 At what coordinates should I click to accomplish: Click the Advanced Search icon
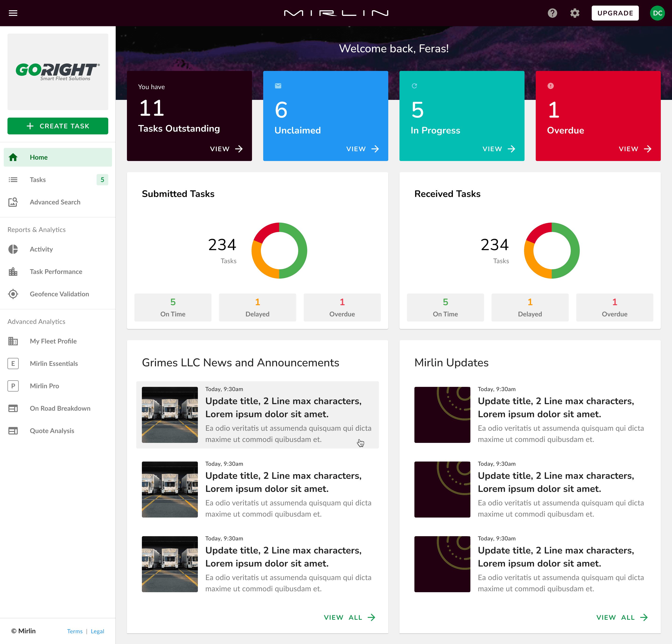13,202
